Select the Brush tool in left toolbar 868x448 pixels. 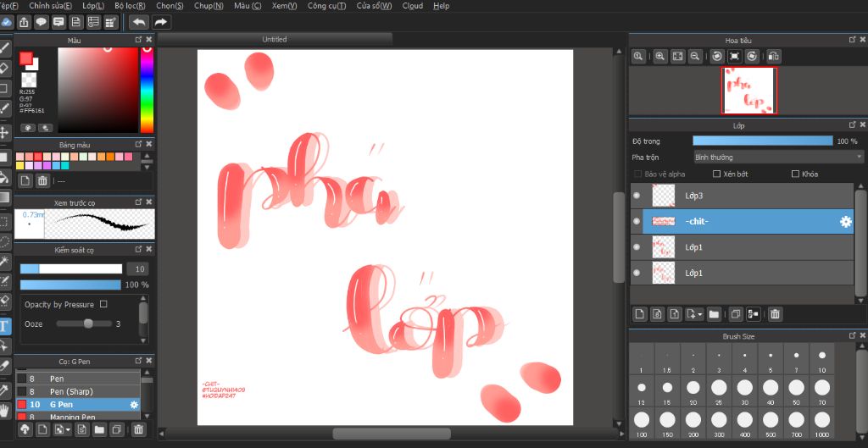click(x=4, y=48)
